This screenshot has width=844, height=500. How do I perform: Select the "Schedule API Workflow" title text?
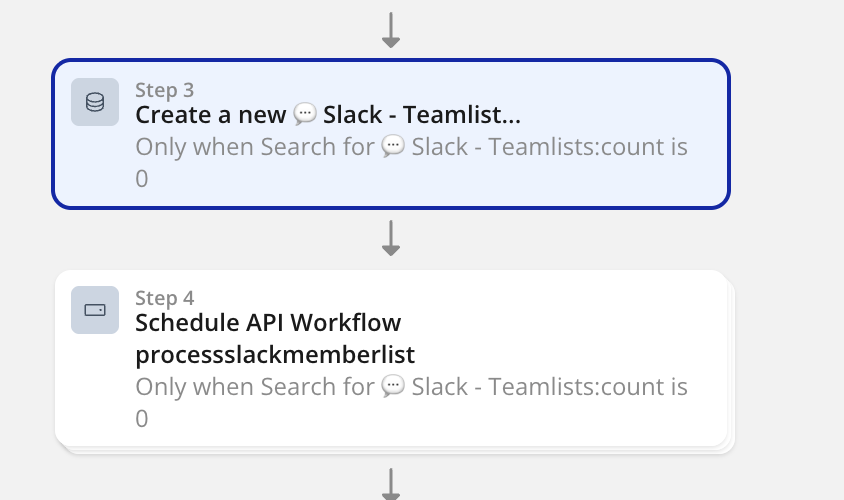click(268, 323)
